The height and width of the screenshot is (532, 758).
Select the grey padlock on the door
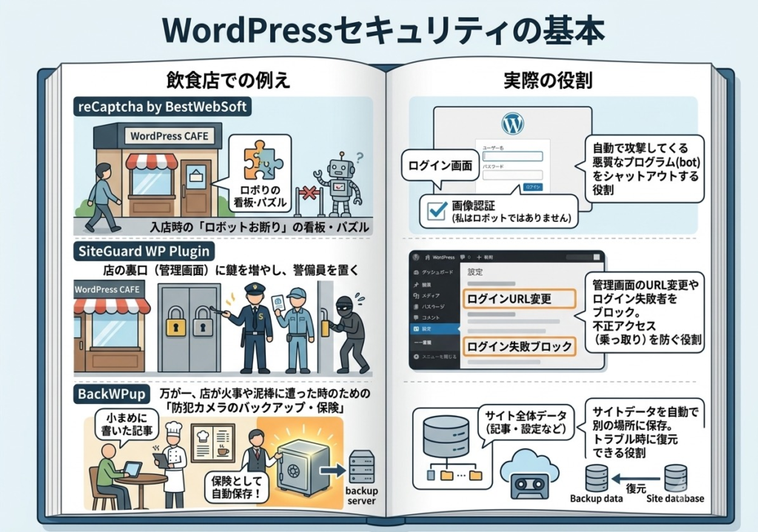[203, 322]
